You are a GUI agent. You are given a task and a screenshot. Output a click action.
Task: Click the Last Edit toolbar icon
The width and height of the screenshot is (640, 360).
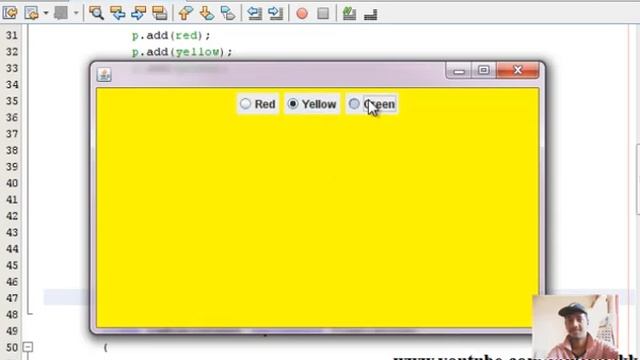pyautogui.click(x=10, y=13)
